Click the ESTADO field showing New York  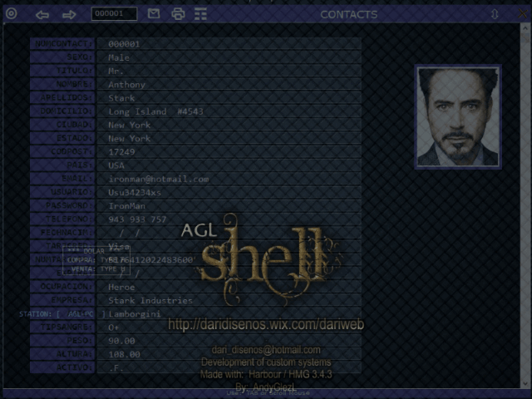(x=229, y=138)
